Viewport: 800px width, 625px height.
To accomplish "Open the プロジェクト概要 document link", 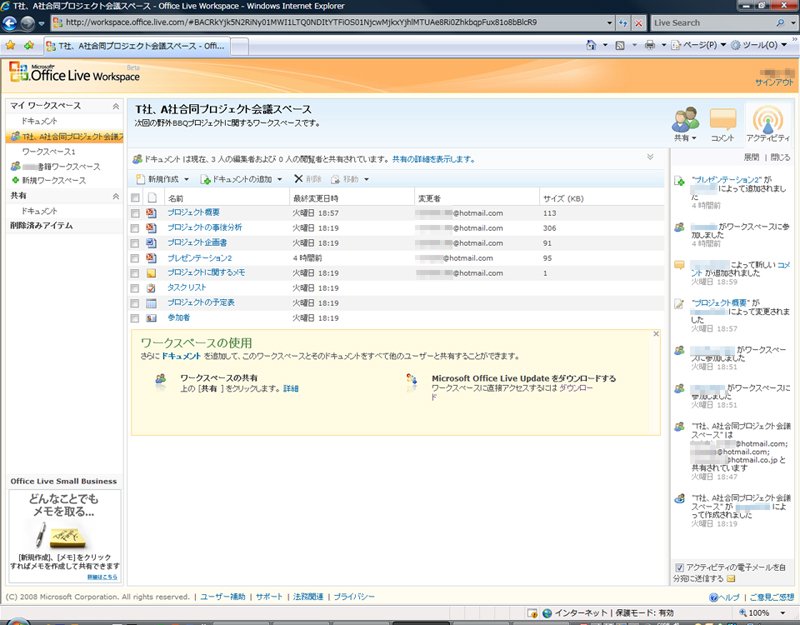I will pyautogui.click(x=194, y=213).
